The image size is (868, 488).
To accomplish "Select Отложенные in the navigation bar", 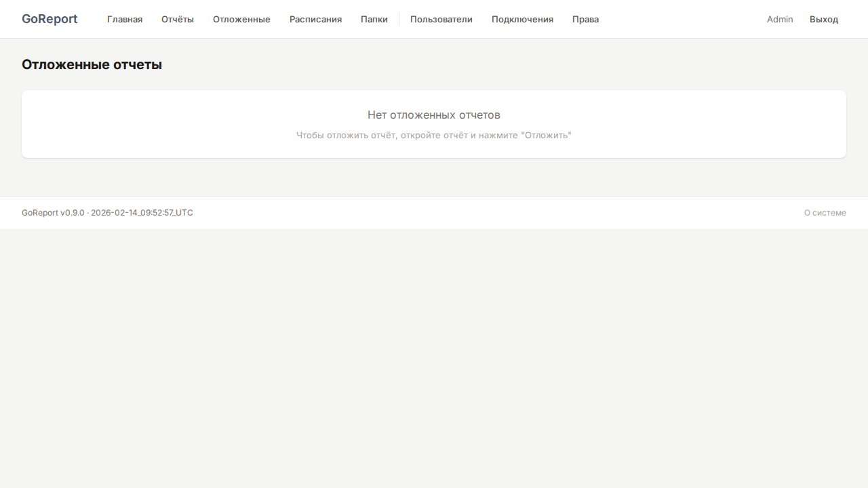I will pos(241,19).
